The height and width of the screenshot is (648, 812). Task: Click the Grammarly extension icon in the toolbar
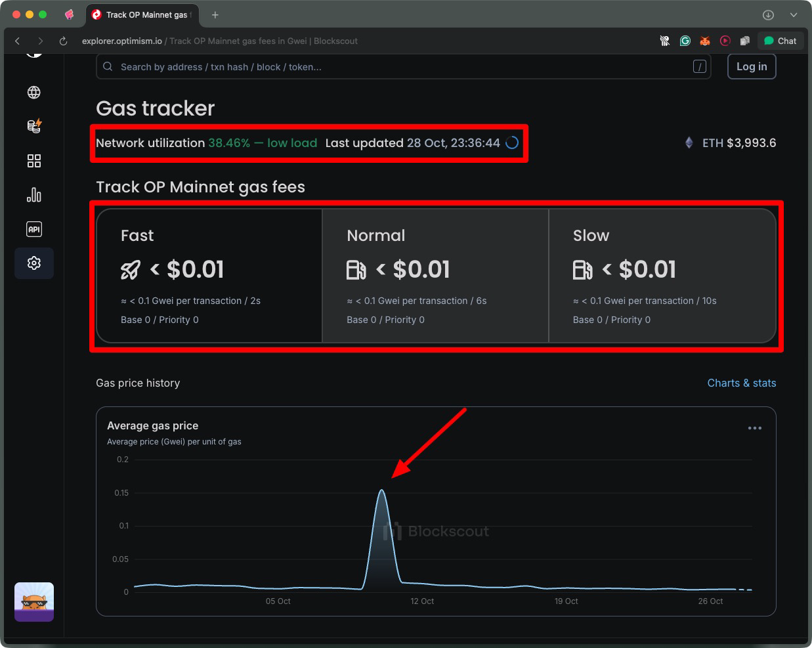point(685,41)
